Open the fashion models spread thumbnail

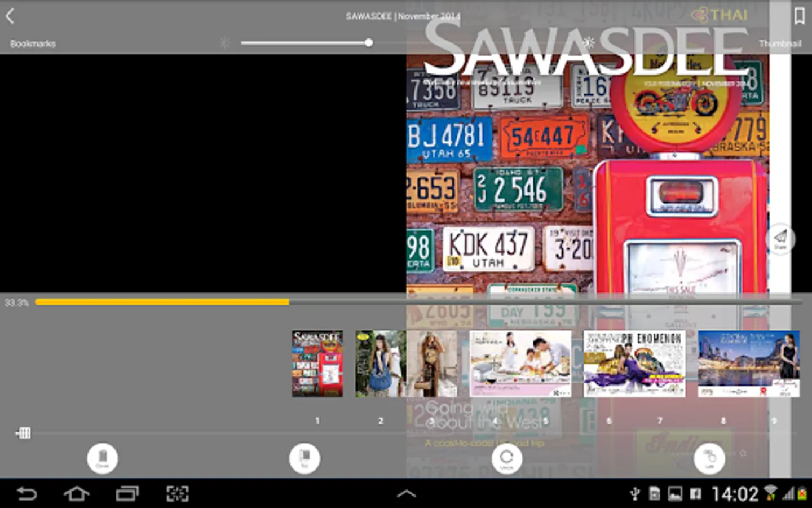(x=406, y=364)
